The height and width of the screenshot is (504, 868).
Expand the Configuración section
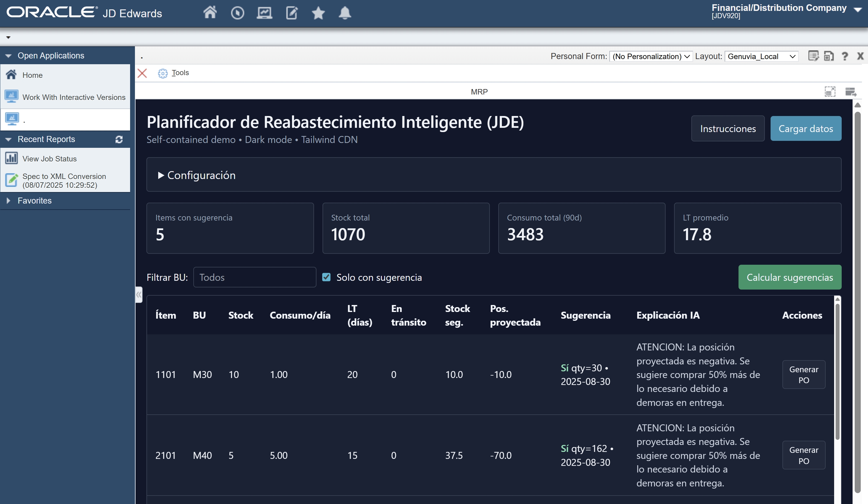pyautogui.click(x=196, y=175)
